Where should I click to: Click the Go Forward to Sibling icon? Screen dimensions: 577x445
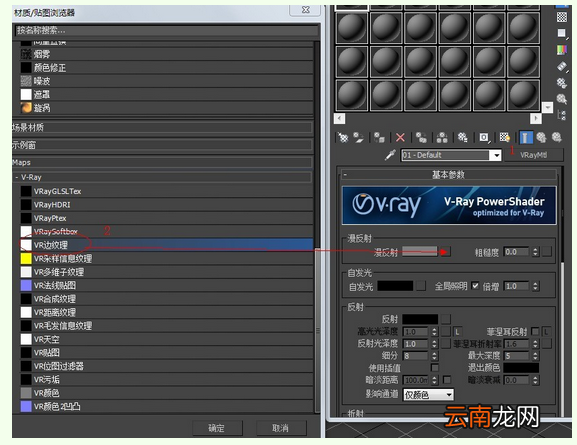tap(556, 138)
